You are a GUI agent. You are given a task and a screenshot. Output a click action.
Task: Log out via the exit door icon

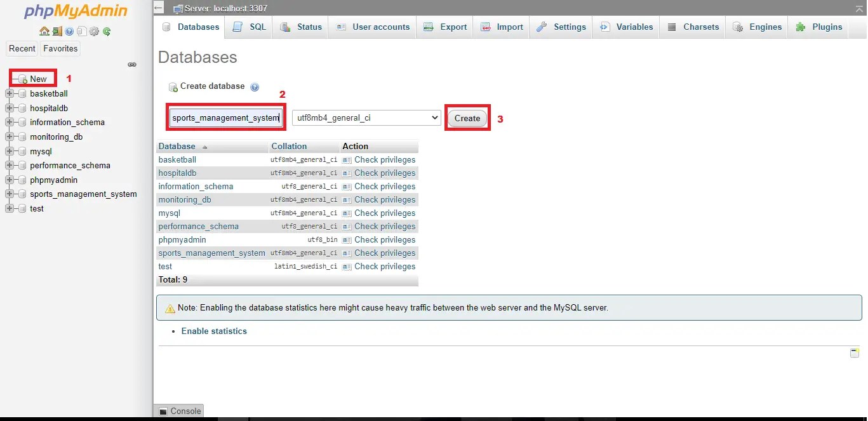click(x=57, y=32)
